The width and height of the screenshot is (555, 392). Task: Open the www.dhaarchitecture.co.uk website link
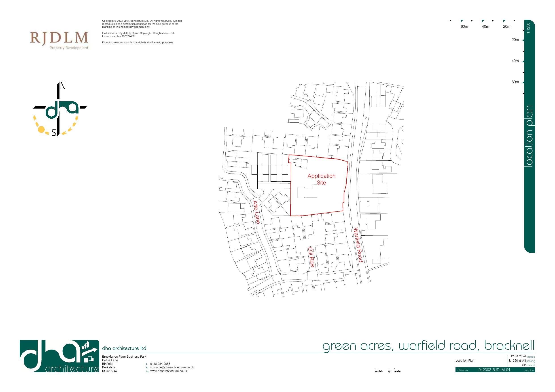168,371
